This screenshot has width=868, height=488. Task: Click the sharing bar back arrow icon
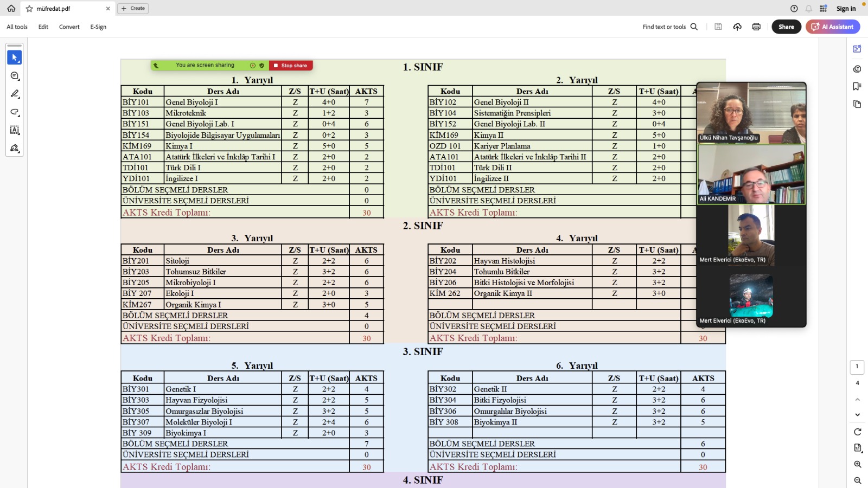(156, 66)
